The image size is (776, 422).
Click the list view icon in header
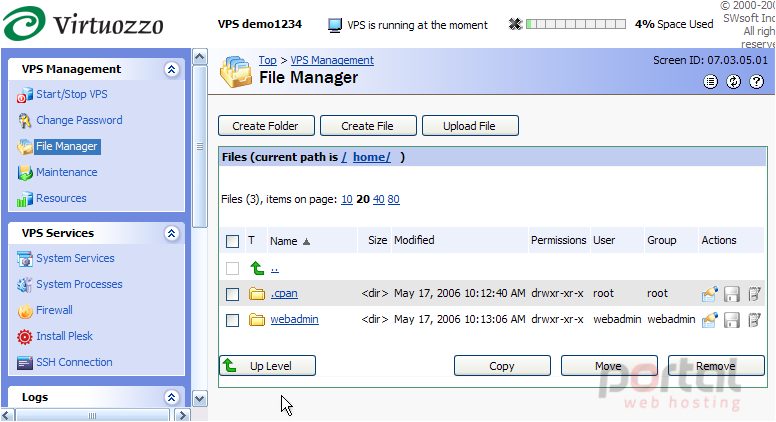click(x=711, y=82)
